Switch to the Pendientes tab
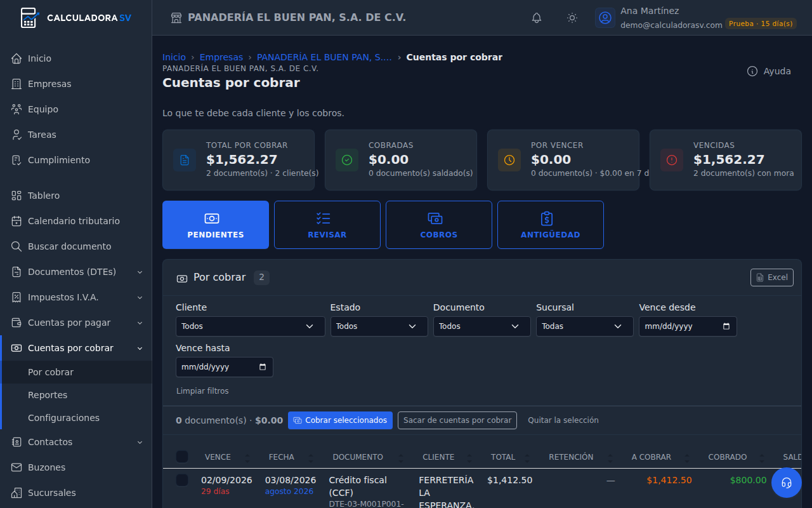812x508 pixels. tap(216, 225)
